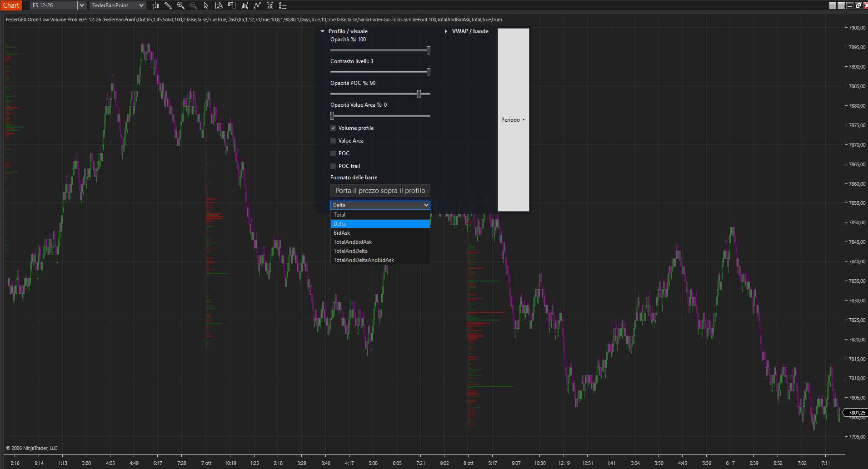The width and height of the screenshot is (868, 469).
Task: Click the Chart tab label
Action: coord(11,5)
